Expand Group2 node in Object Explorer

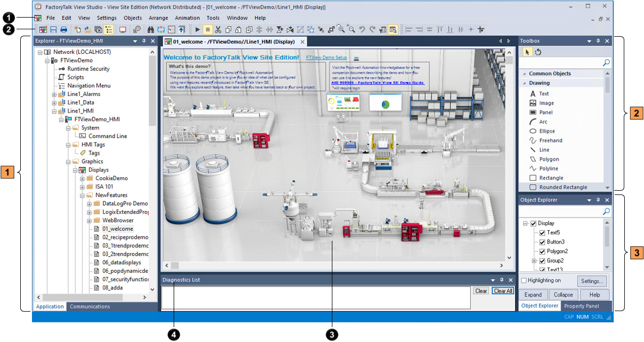pyautogui.click(x=534, y=261)
